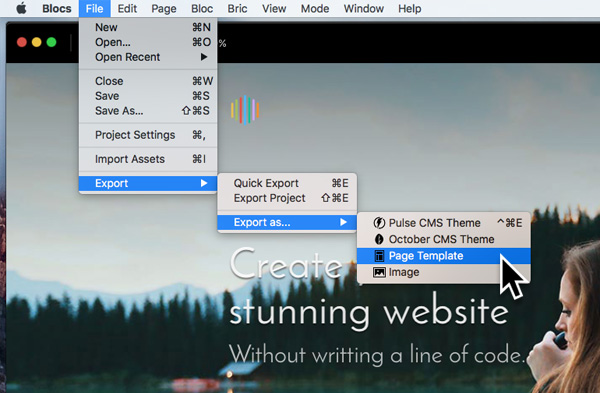The width and height of the screenshot is (600, 393).
Task: Select Image export option
Action: 444,272
